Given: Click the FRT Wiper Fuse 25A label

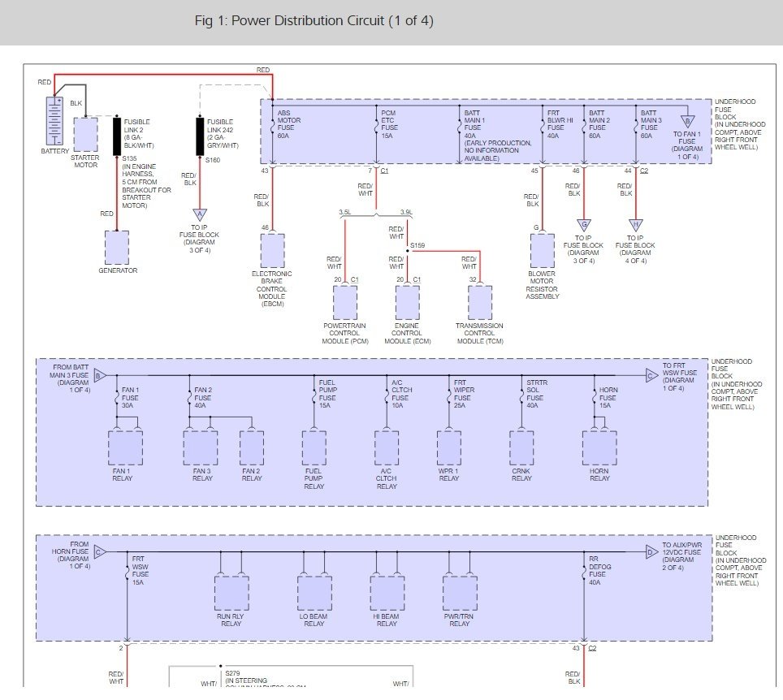Looking at the screenshot, I should coord(464,394).
